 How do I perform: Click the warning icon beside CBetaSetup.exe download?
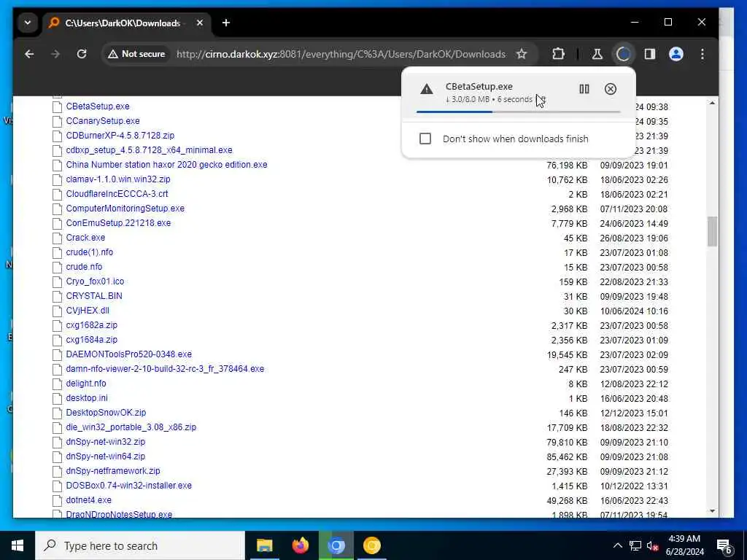coord(426,89)
